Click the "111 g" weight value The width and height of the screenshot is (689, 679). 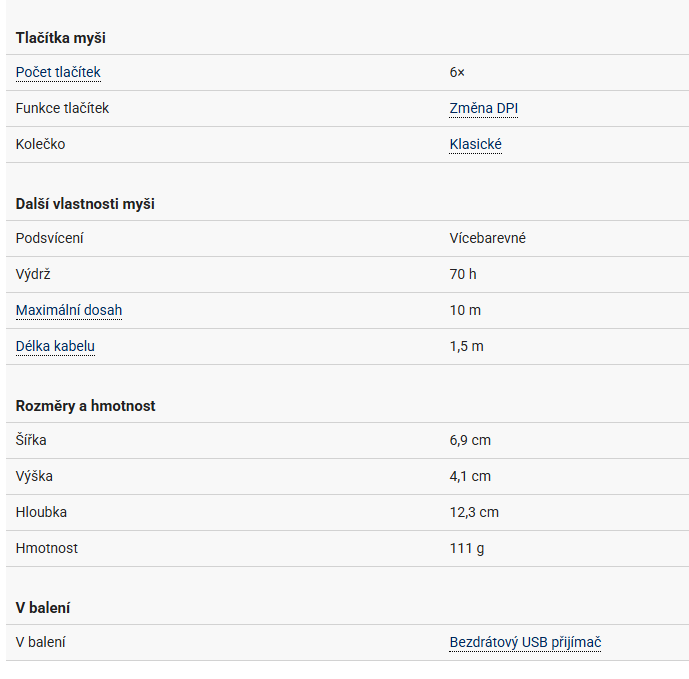coord(467,548)
